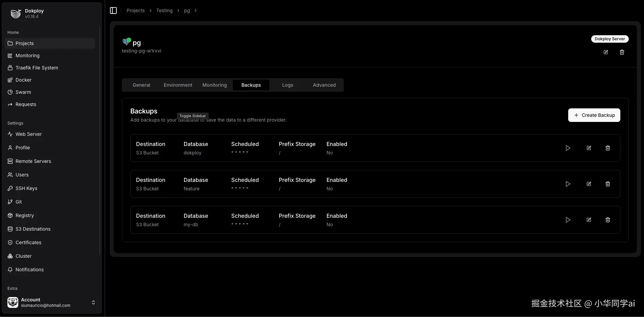Delete the my-db backup entry
Viewport: 644px width, 317px height.
608,220
